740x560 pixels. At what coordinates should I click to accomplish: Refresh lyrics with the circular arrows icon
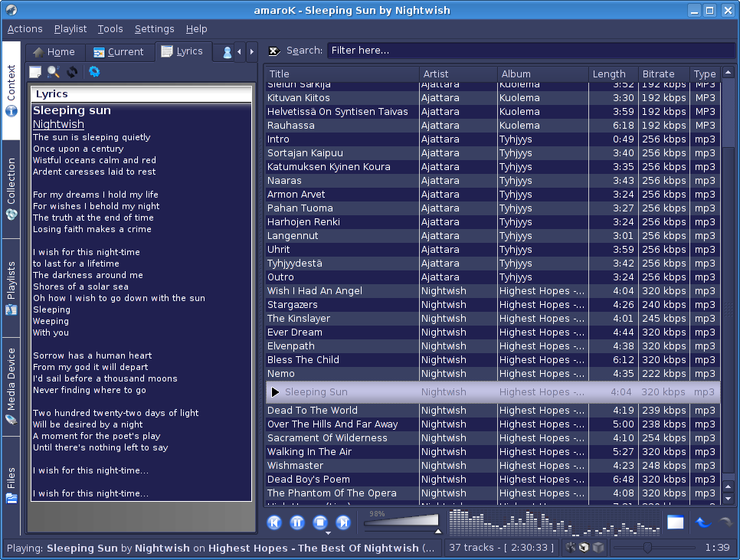[x=72, y=72]
